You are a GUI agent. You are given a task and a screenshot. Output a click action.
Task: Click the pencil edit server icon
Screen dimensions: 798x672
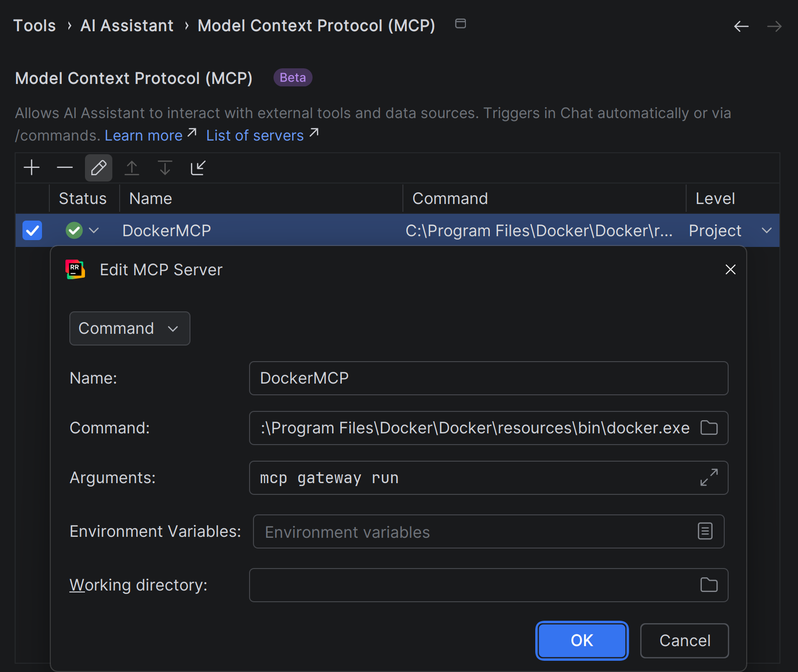[99, 168]
